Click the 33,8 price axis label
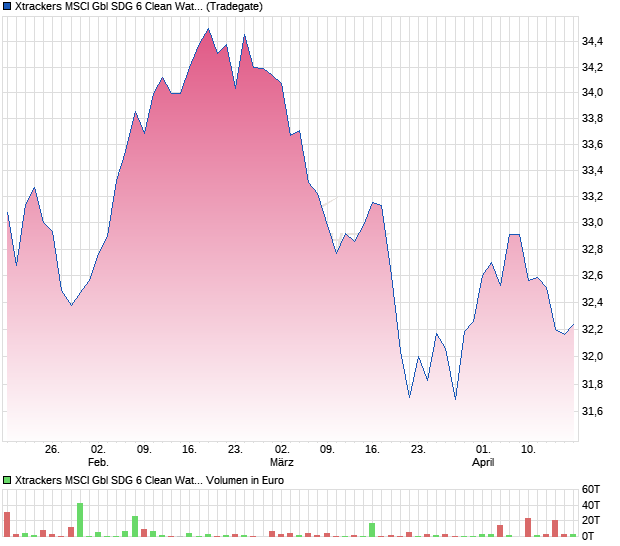Image resolution: width=620 pixels, height=546 pixels. pos(592,118)
